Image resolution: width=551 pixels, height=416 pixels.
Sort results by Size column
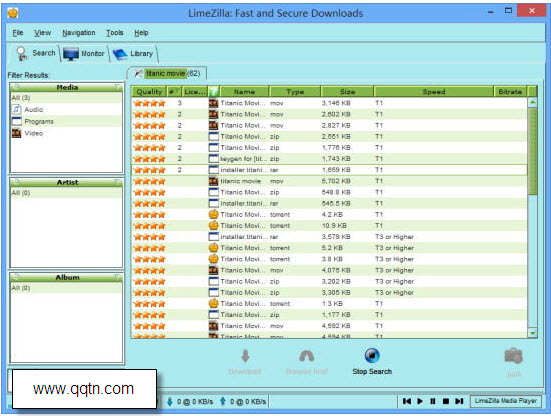347,92
